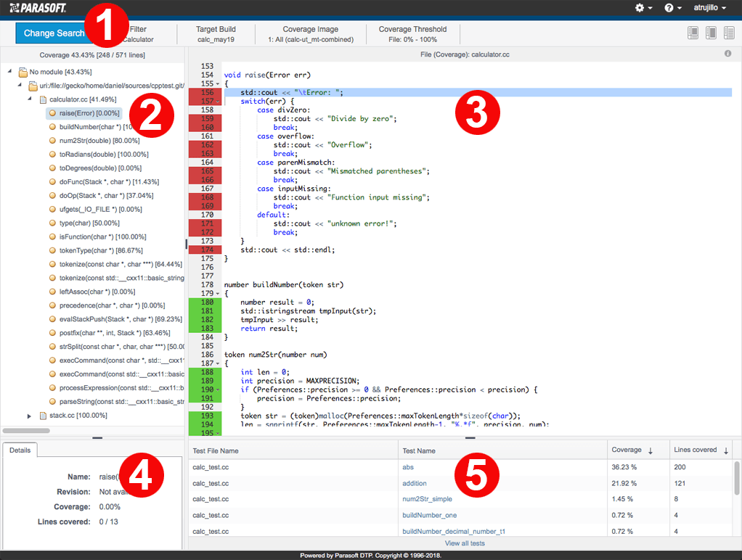742x560 pixels.
Task: Open the abs test link
Action: pyautogui.click(x=408, y=467)
